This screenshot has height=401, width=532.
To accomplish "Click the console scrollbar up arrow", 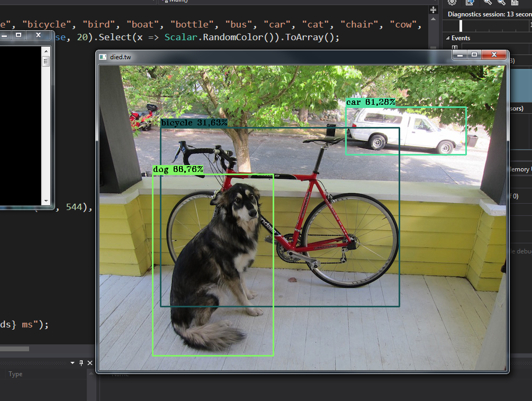I will click(46, 51).
